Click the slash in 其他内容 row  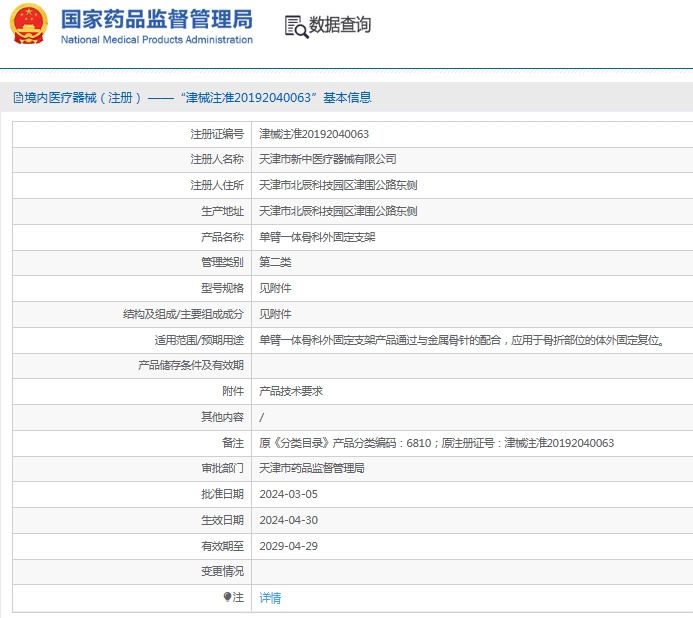click(262, 417)
